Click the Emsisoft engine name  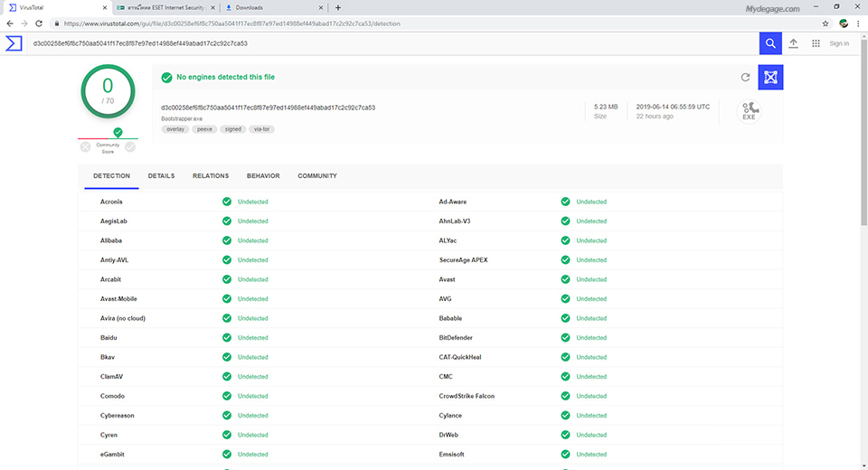coord(451,455)
